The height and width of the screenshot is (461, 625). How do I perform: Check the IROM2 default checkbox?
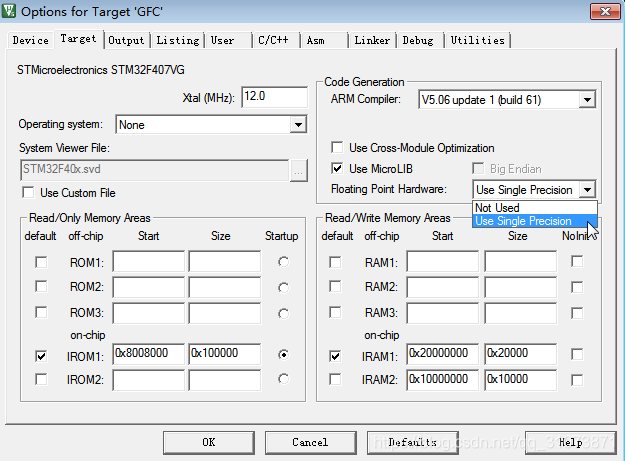41,379
